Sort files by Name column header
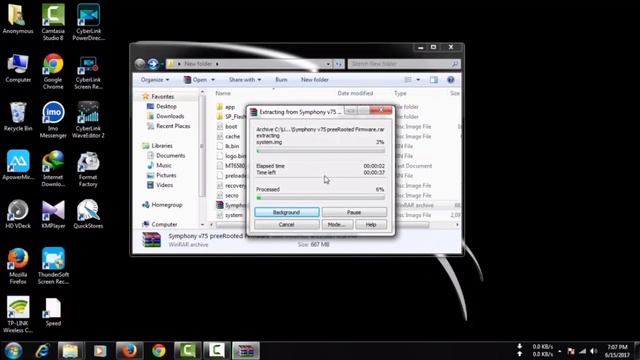The image size is (640, 360). pos(223,93)
